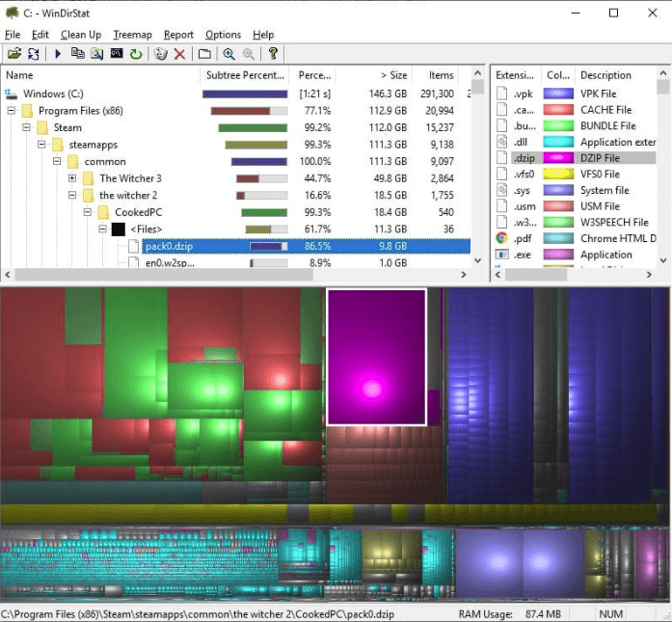Image resolution: width=672 pixels, height=622 pixels.
Task: Click the status bar file path
Action: click(x=198, y=614)
